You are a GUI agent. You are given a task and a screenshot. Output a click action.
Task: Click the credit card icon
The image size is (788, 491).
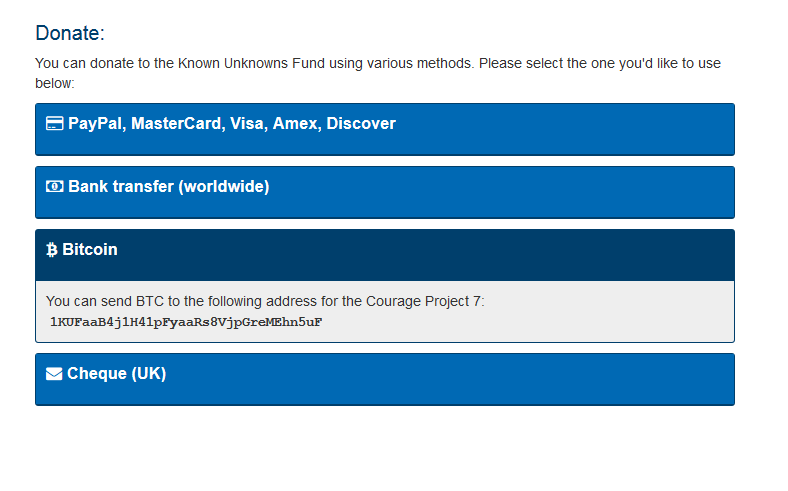tap(55, 124)
